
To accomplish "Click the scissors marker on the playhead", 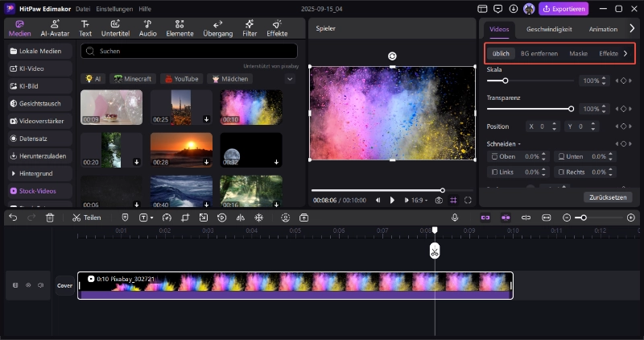I will [x=435, y=251].
